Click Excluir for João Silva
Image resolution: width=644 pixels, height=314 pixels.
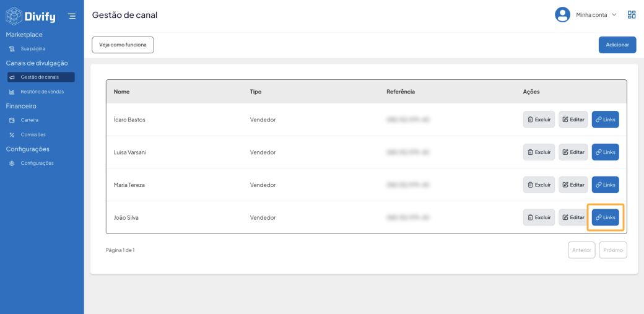point(539,217)
